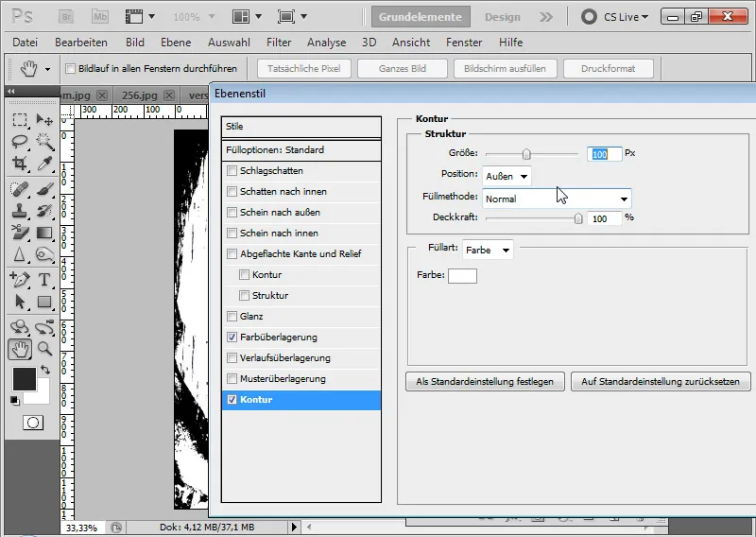Screen dimensions: 756x537
Task: Expand more workspaces chevron
Action: [x=546, y=17]
